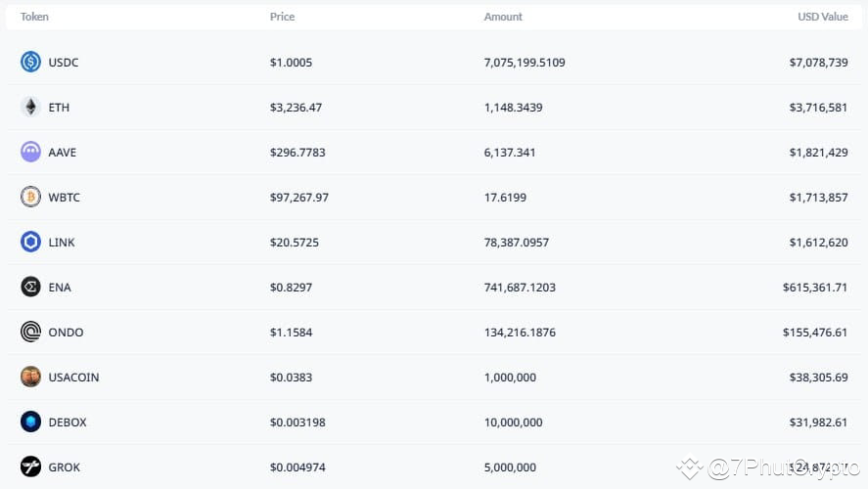
Task: Sort by the Price column header
Action: 282,17
